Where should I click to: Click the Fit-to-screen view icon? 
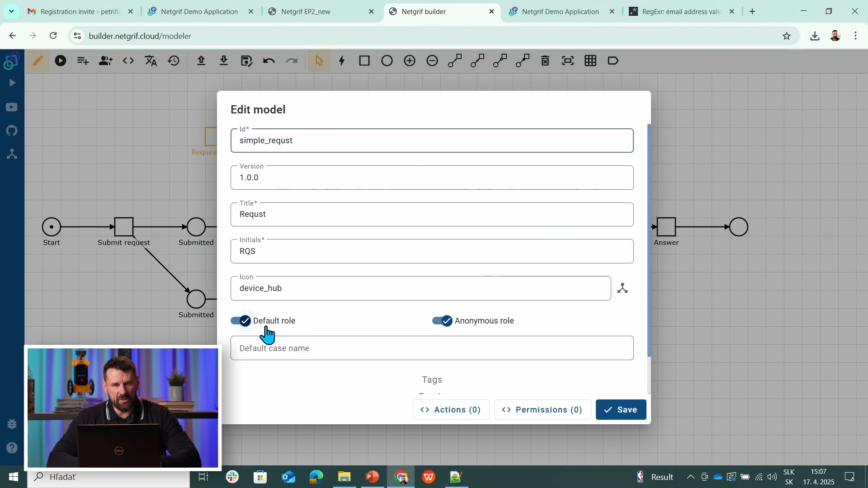(568, 60)
